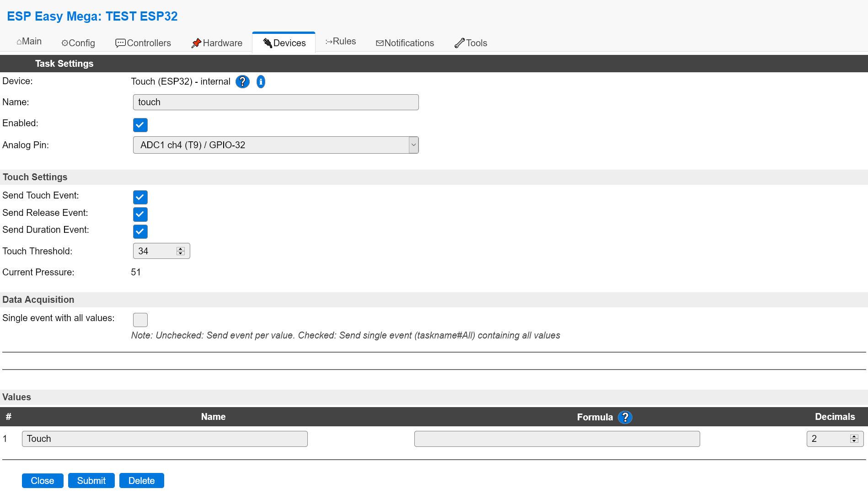Enable Single event with all values
868x494 pixels.
pyautogui.click(x=140, y=320)
